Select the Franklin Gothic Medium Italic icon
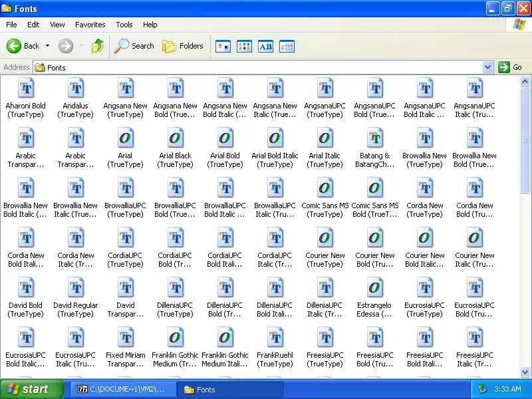 point(225,338)
